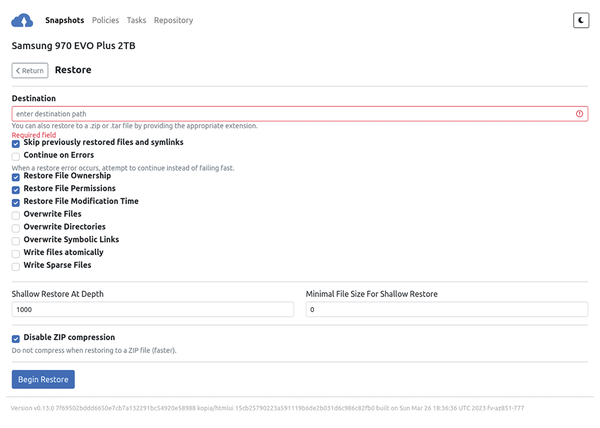
Task: Open the Snapshots tab
Action: tap(65, 20)
